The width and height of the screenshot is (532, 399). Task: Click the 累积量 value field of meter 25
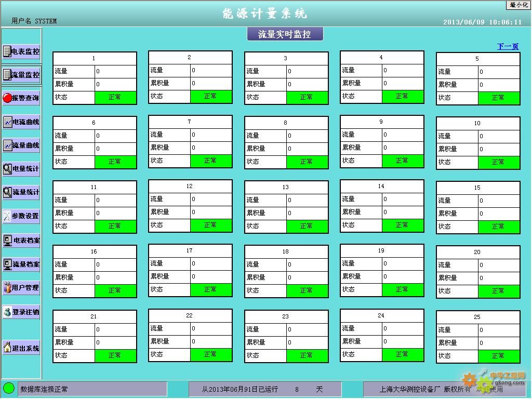[x=499, y=343]
